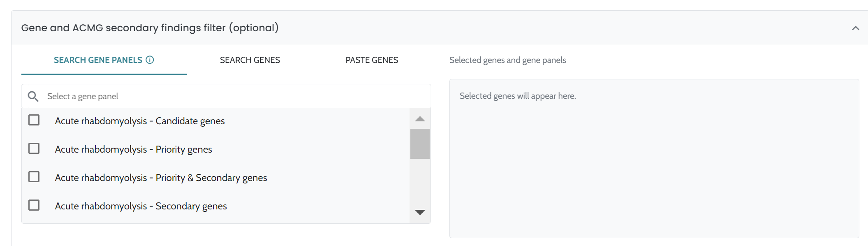The width and height of the screenshot is (868, 246).
Task: Enable the Priority & Secondary genes checkbox
Action: [34, 177]
